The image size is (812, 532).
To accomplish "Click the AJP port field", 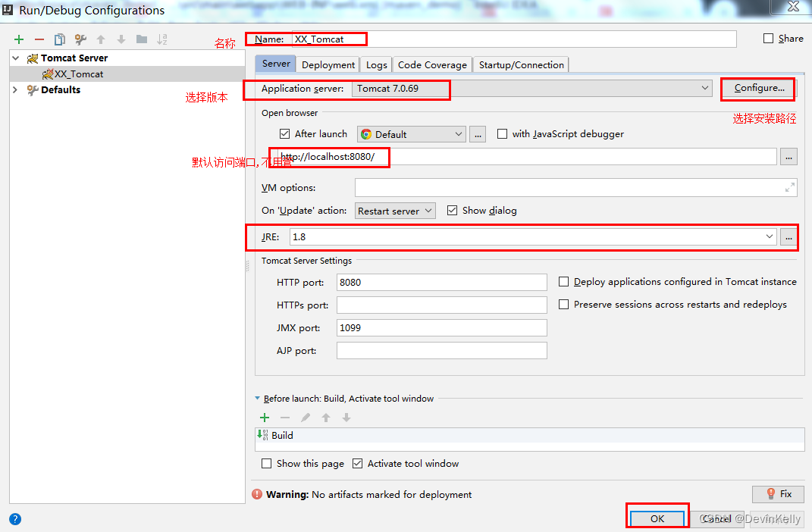I will coord(442,350).
